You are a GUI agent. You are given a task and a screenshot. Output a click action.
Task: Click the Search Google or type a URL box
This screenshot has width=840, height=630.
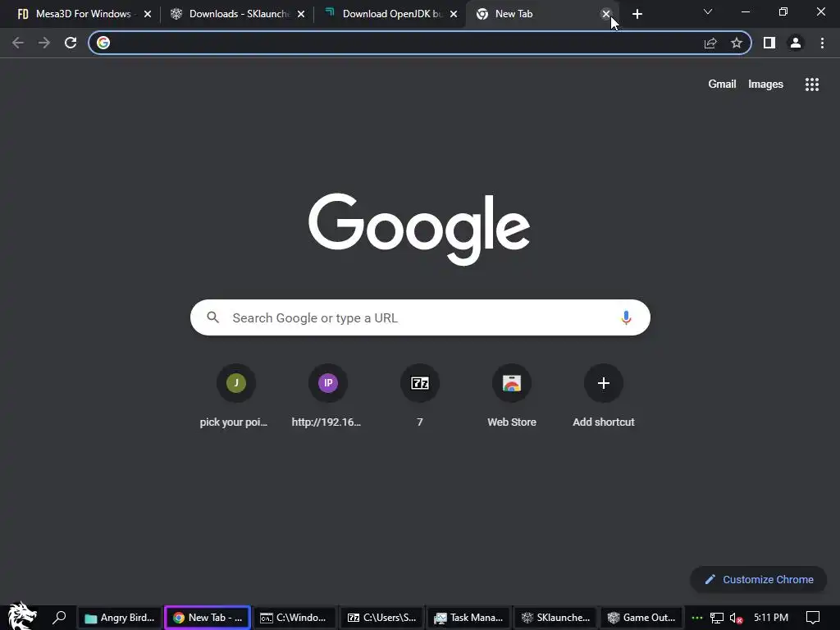pos(420,317)
